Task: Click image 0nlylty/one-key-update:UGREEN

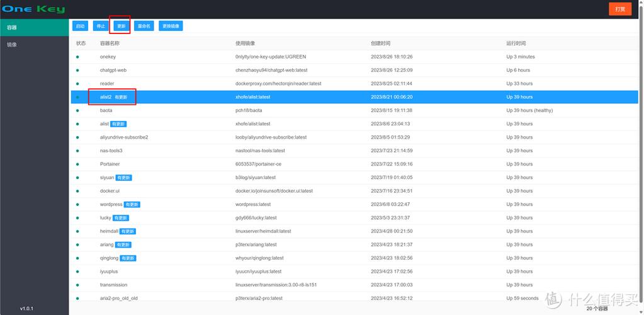Action: pyautogui.click(x=271, y=57)
